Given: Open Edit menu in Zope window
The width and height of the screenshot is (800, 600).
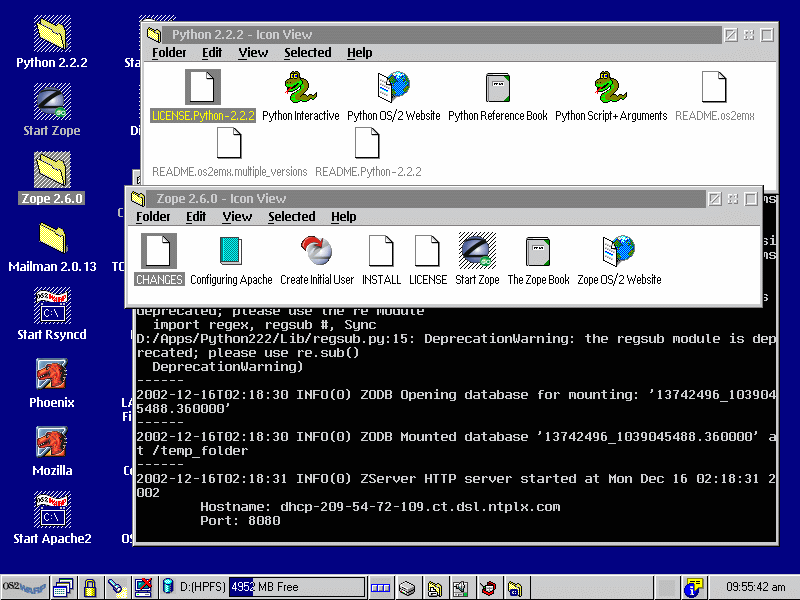Looking at the screenshot, I should pos(196,217).
